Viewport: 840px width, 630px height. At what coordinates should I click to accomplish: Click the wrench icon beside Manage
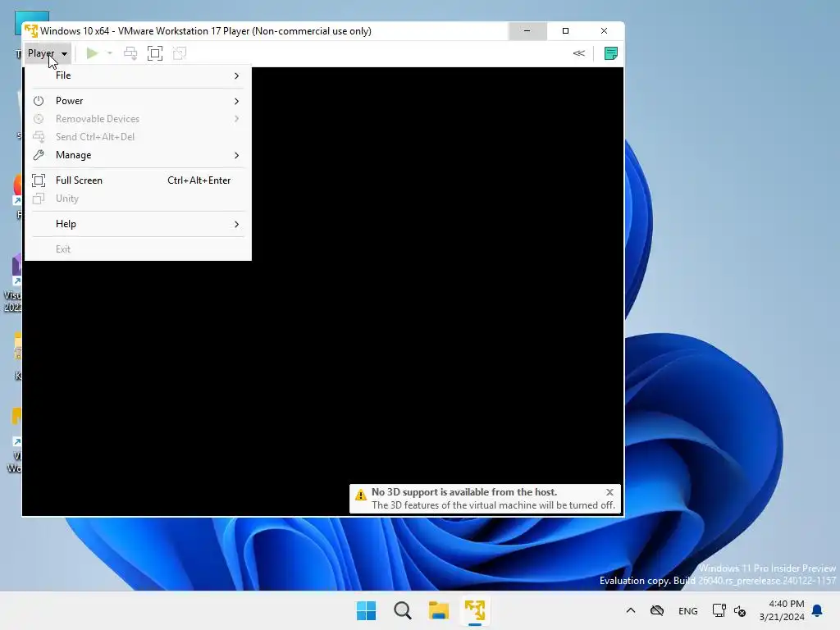click(39, 155)
